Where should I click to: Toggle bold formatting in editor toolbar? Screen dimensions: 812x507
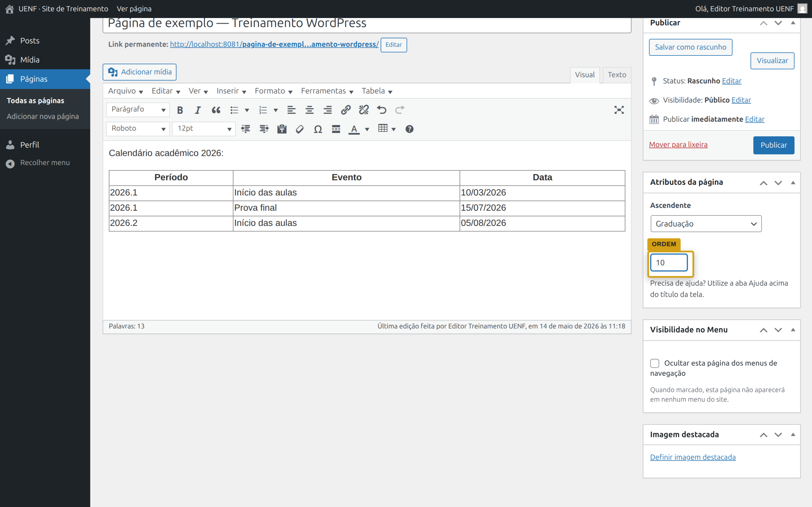click(x=180, y=110)
